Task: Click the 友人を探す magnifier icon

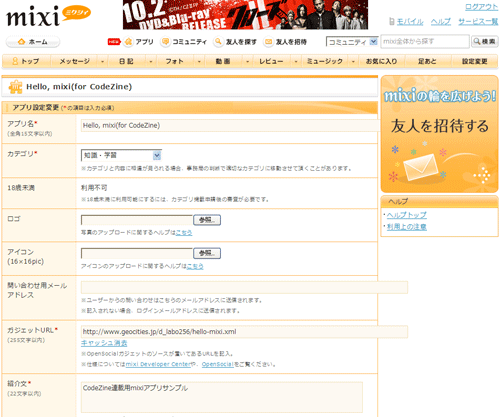Action: [218, 42]
